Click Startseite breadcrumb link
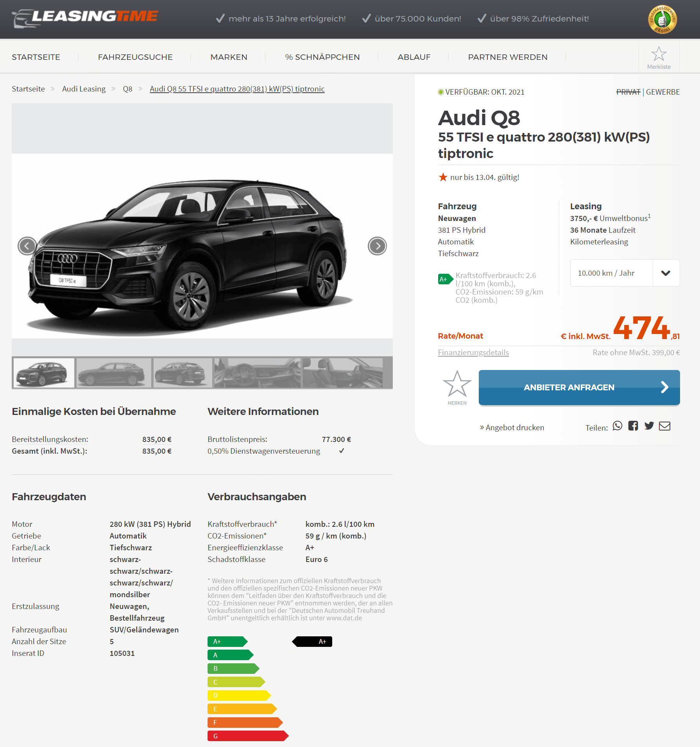The image size is (700, 747). tap(28, 89)
